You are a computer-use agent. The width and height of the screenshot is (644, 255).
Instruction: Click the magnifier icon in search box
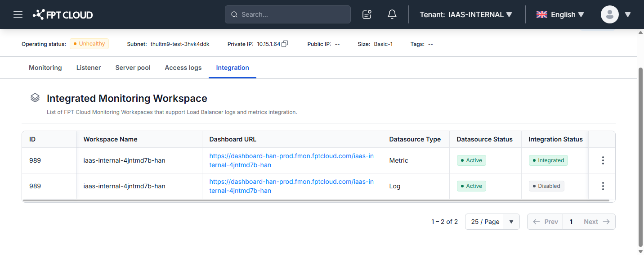click(x=234, y=14)
